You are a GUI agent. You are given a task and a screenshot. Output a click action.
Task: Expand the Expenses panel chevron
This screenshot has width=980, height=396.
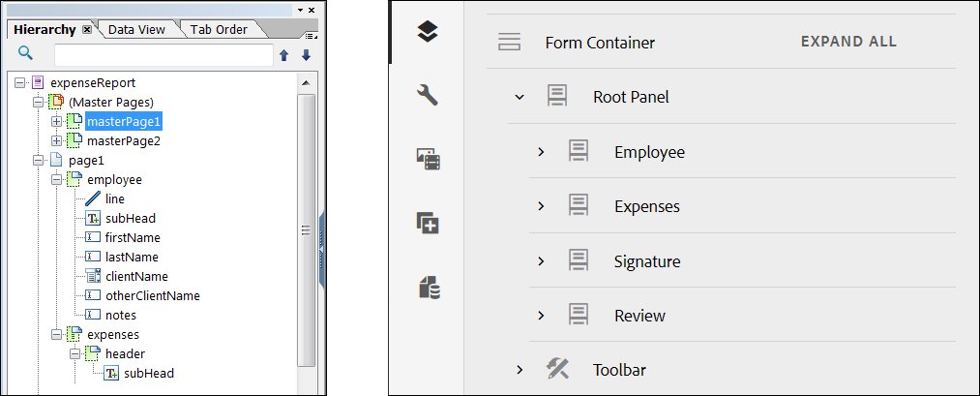click(541, 206)
